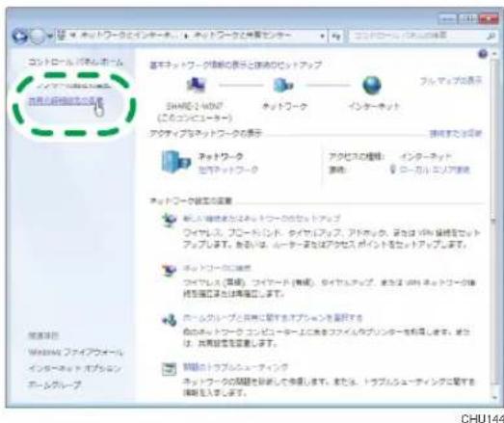The height and width of the screenshot is (423, 504).
Task: Open the ローカル エリア接続 link
Action: tap(435, 170)
